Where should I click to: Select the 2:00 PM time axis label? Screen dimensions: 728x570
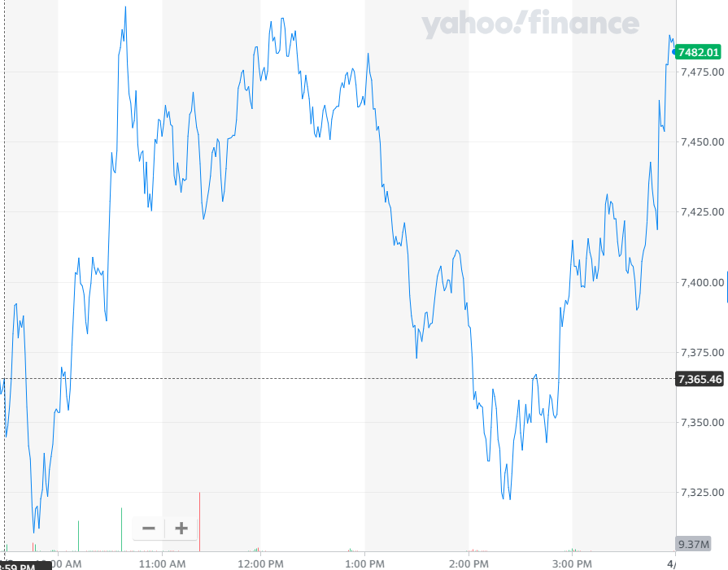tap(469, 563)
